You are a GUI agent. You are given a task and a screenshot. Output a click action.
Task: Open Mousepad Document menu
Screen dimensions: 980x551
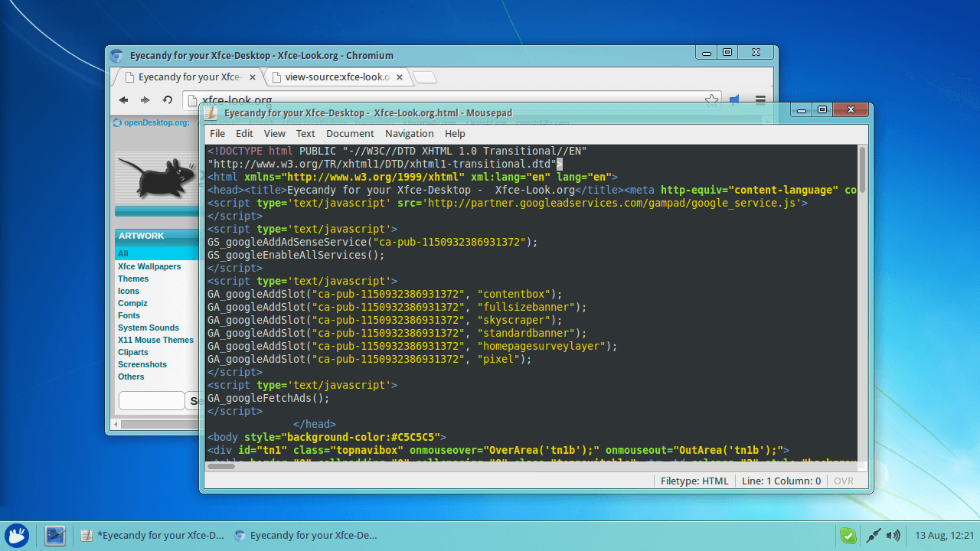click(x=350, y=133)
